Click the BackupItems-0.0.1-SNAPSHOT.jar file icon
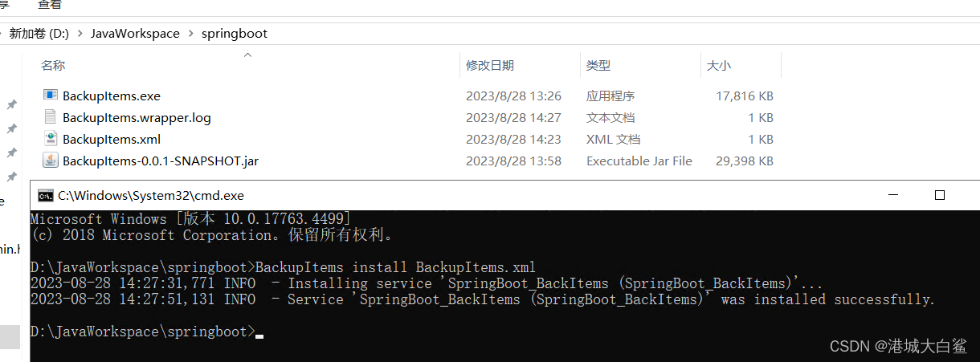This screenshot has width=980, height=362. (x=51, y=161)
